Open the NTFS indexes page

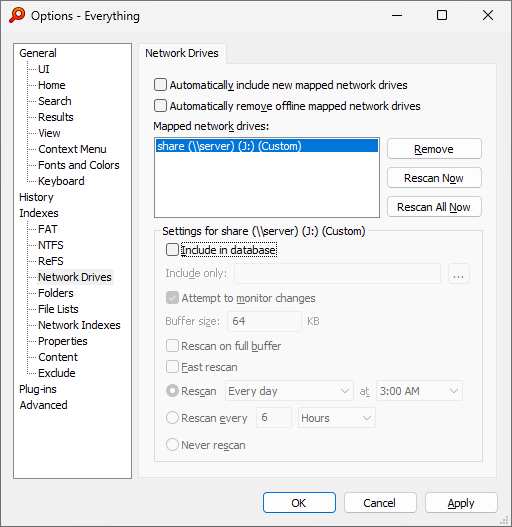pyautogui.click(x=50, y=245)
